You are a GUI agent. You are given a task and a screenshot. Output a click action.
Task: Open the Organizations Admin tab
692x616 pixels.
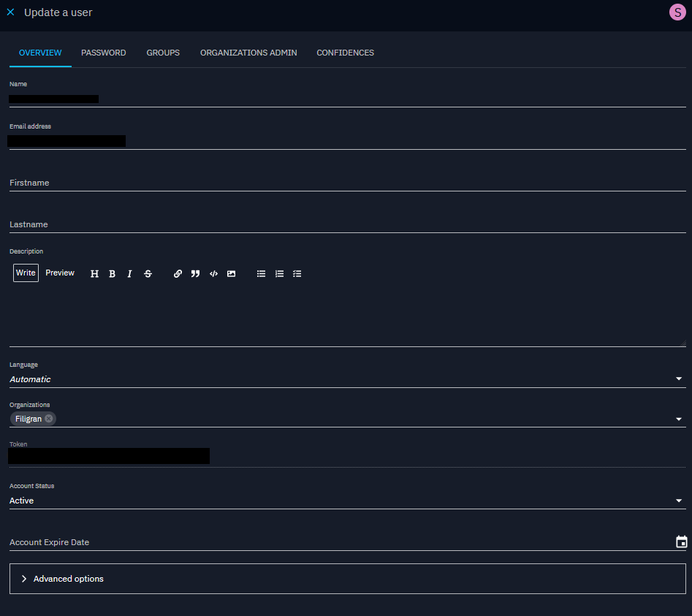coord(248,53)
